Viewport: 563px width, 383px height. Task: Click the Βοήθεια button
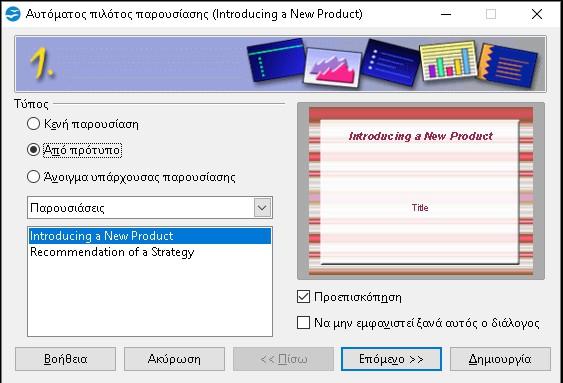pyautogui.click(x=65, y=359)
